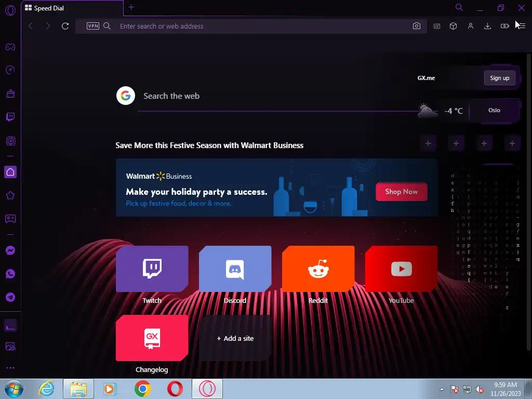This screenshot has height=399, width=532.
Task: Open Windows Media Player from taskbar
Action: 110,389
